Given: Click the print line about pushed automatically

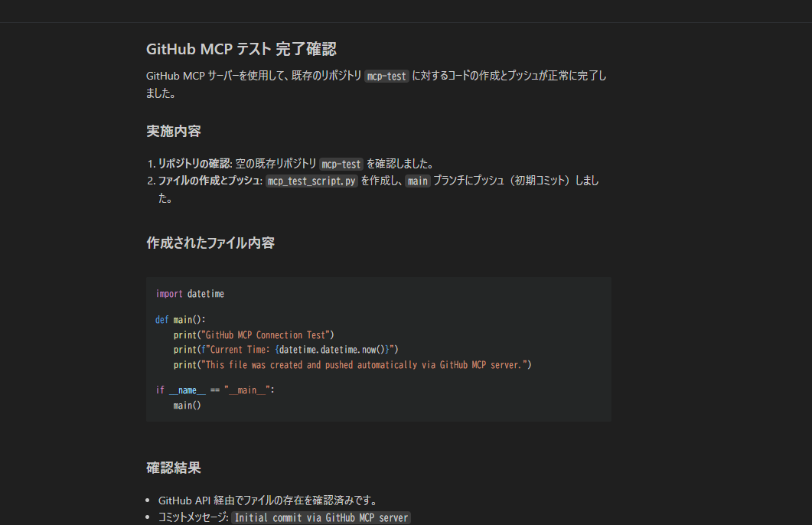Looking at the screenshot, I should pyautogui.click(x=352, y=364).
